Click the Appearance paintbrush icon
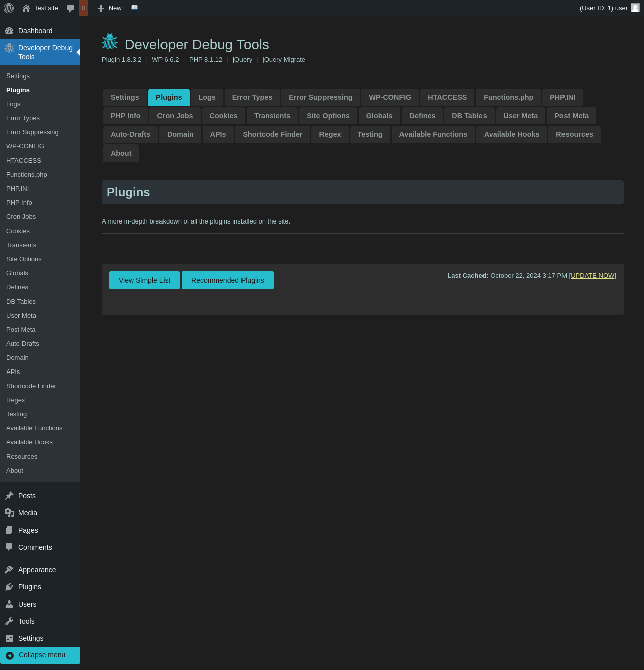 (x=9, y=570)
